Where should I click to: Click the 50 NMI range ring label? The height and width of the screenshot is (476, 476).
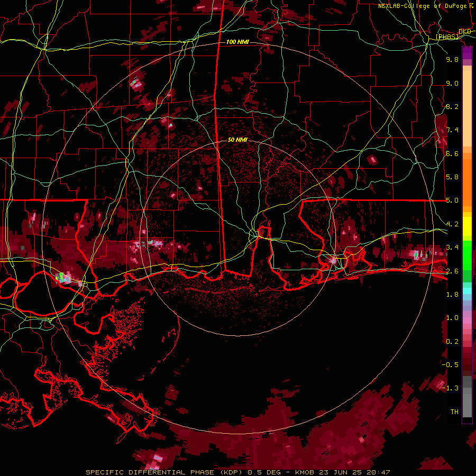[x=237, y=140]
